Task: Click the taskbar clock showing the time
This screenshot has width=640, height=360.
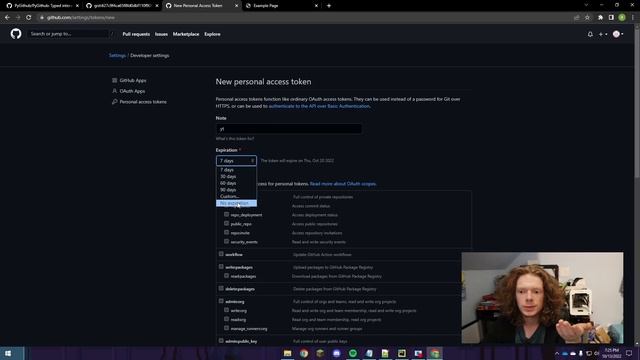Action: 611,353
